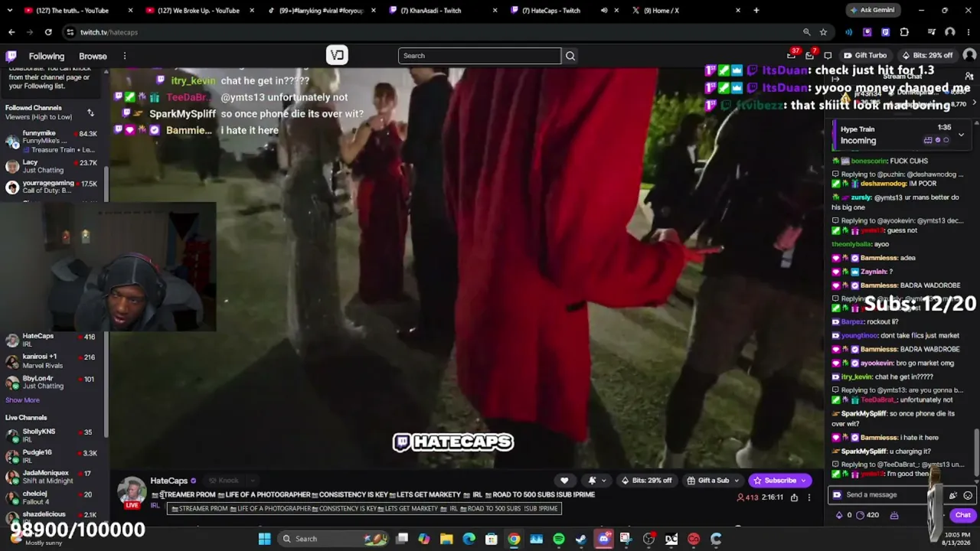Open the Windows Start menu
The image size is (980, 551).
[264, 539]
